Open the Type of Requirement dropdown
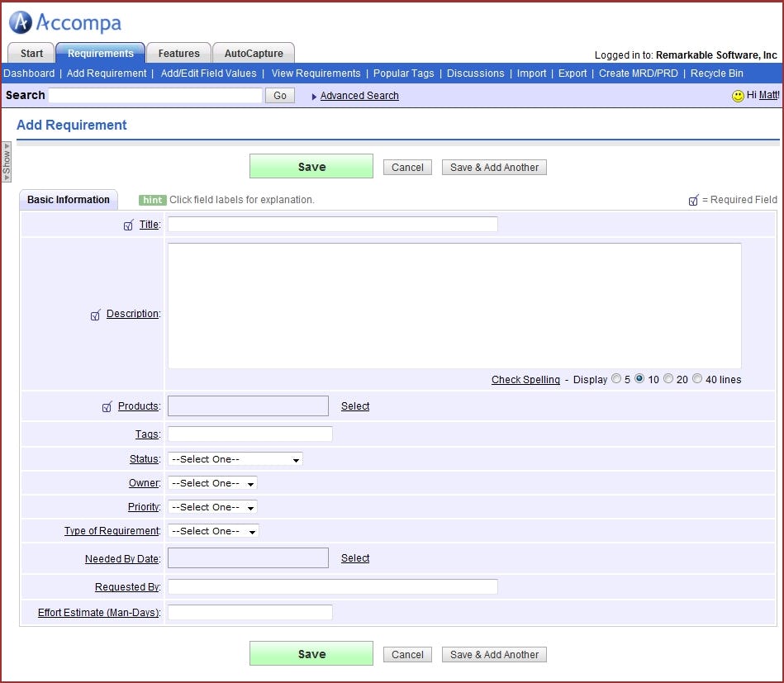784x683 pixels. click(212, 531)
